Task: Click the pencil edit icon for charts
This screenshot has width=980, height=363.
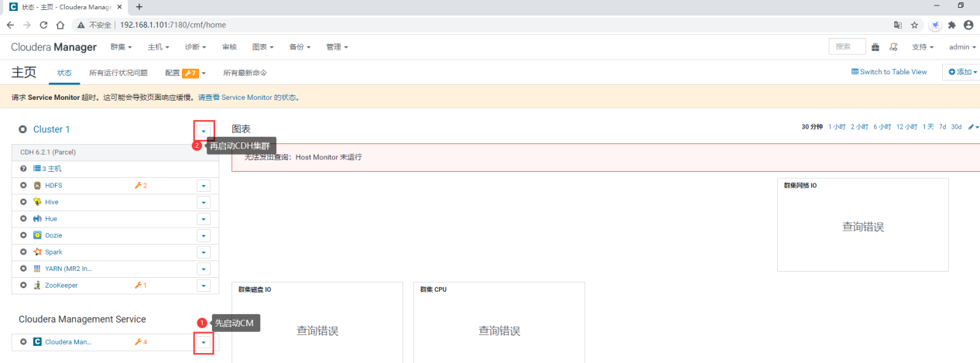Action: [973, 127]
